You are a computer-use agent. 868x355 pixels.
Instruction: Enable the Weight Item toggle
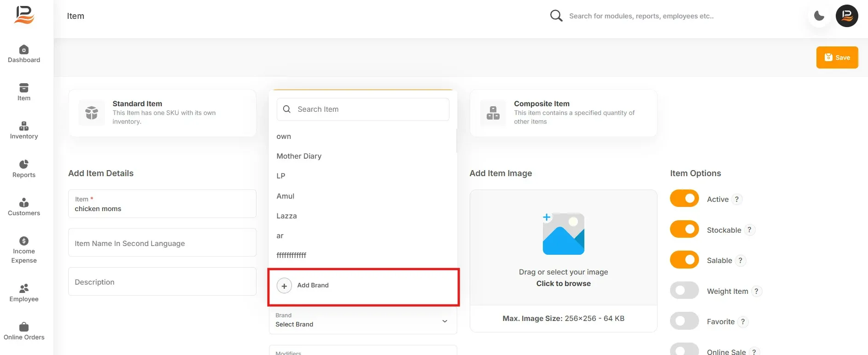pyautogui.click(x=684, y=291)
